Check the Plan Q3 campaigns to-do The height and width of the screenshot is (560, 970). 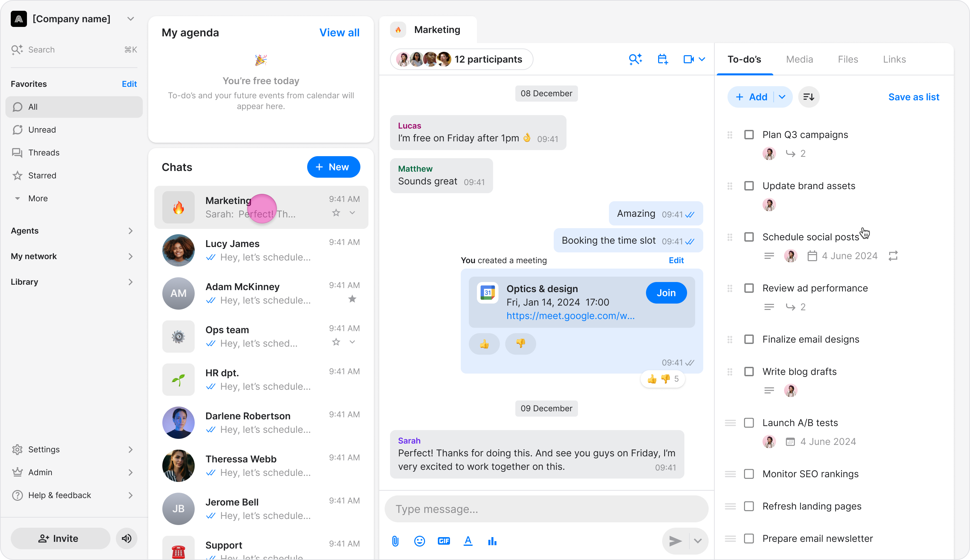[x=749, y=135]
